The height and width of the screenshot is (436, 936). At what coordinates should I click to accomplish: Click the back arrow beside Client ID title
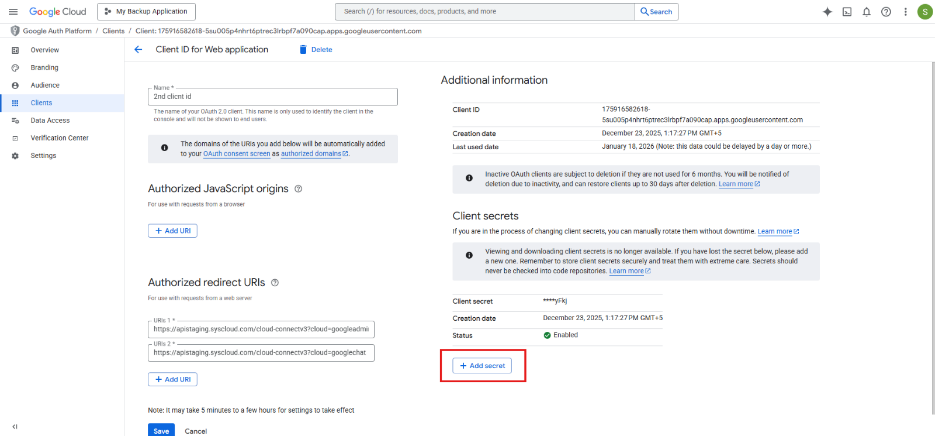coord(138,49)
